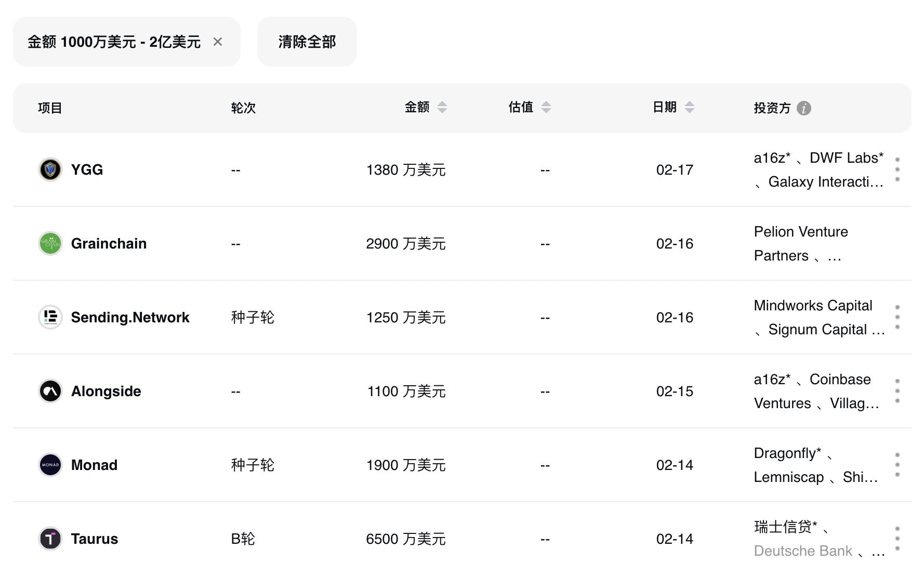Click the 项目 column header
This screenshot has width=924, height=575.
coord(50,108)
